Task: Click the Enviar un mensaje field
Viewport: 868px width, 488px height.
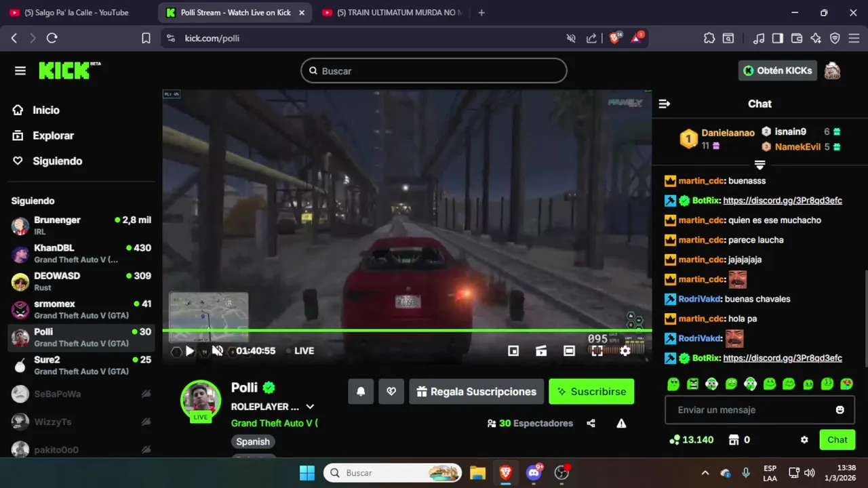Action: pyautogui.click(x=759, y=410)
